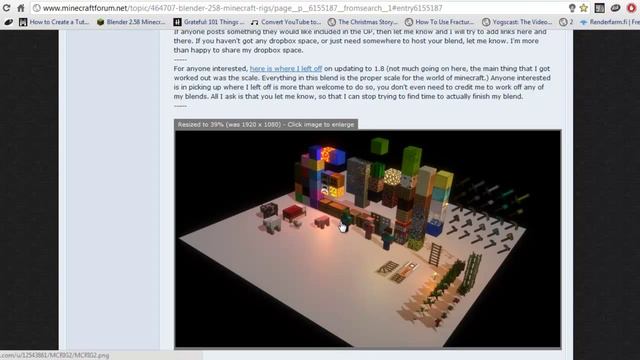Open the first black icon-only bookmark
Screen dimensions: 640x360
8,22
